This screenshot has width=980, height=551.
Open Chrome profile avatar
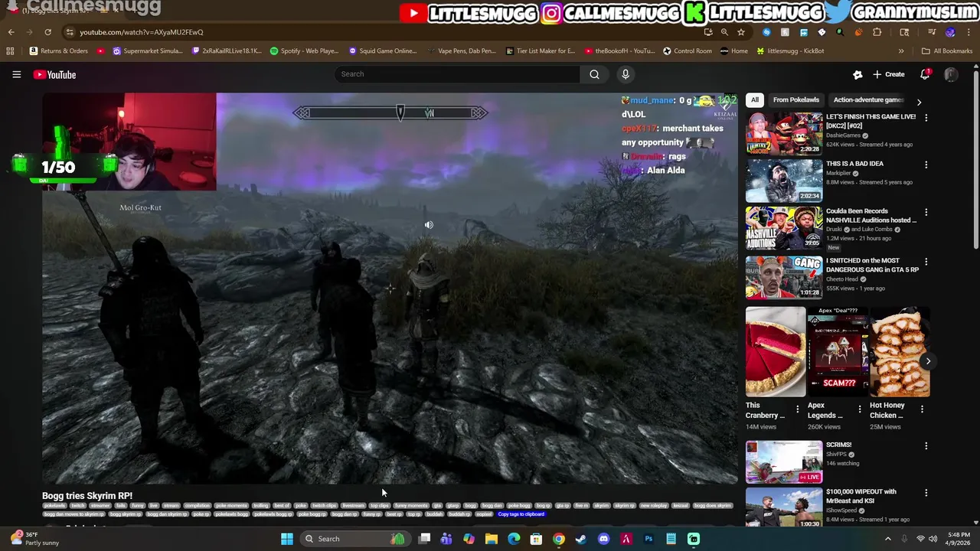pos(950,32)
